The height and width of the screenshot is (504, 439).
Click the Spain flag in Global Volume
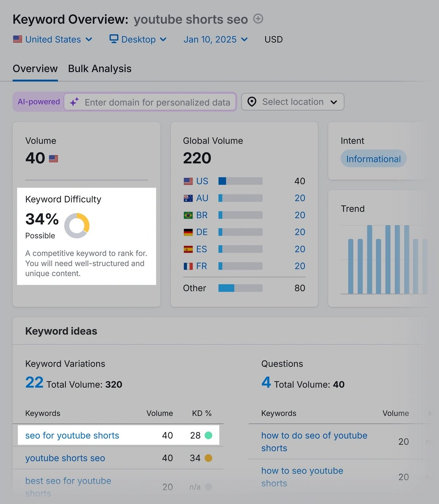(188, 249)
